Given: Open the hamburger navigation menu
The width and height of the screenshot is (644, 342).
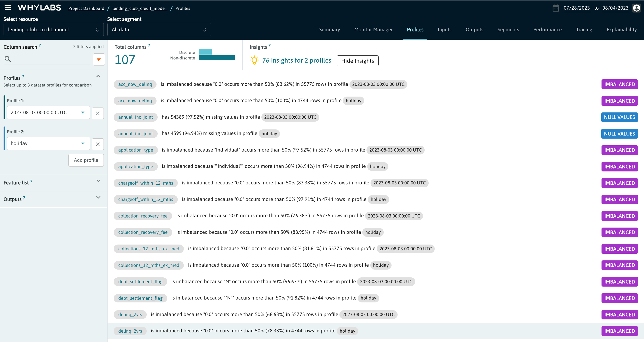Looking at the screenshot, I should coord(8,8).
